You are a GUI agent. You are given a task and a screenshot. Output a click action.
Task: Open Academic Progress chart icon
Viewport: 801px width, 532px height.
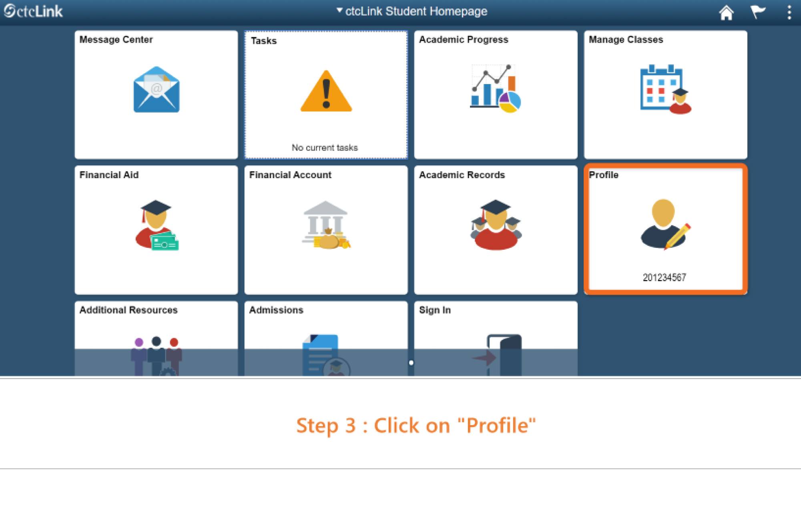pyautogui.click(x=496, y=88)
